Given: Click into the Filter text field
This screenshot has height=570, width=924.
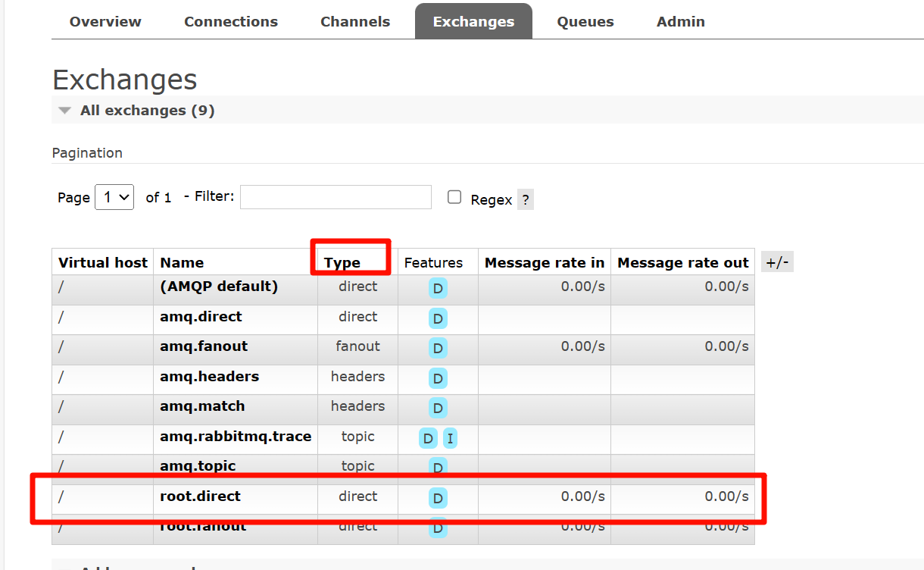Looking at the screenshot, I should (336, 197).
